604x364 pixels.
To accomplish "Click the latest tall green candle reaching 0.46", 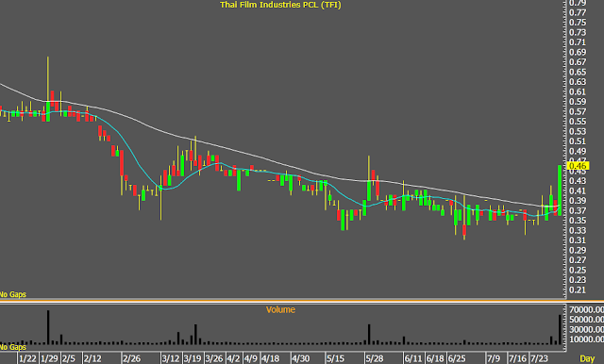I will pyautogui.click(x=560, y=190).
